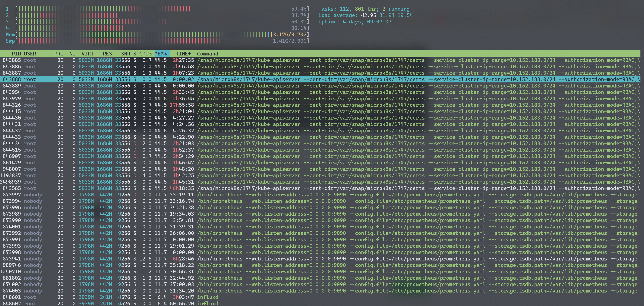Image resolution: width=644 pixels, height=306 pixels.
Task: Click the CPU 4 usage meter at 36.1%
Action: [158, 28]
